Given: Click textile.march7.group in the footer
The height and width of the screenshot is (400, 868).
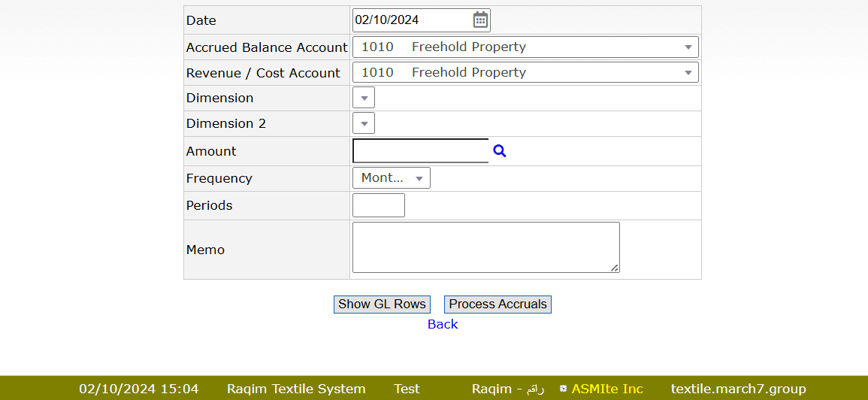Looking at the screenshot, I should click(x=738, y=389).
